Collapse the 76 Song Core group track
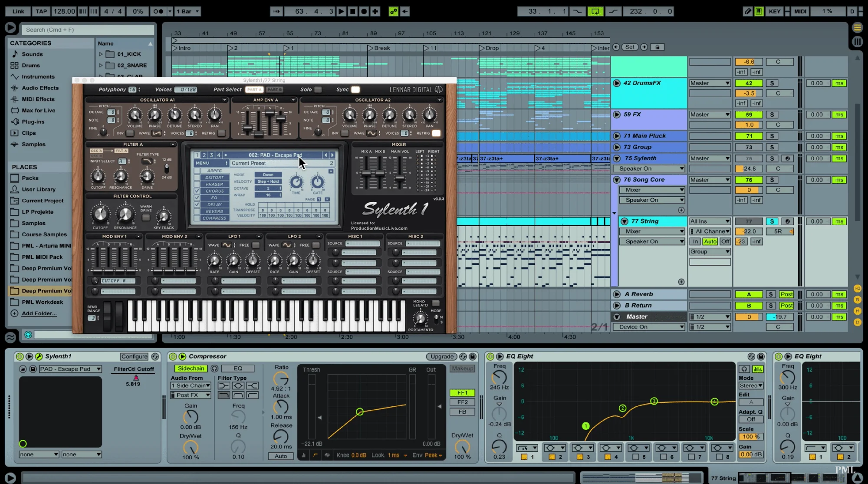 617,180
